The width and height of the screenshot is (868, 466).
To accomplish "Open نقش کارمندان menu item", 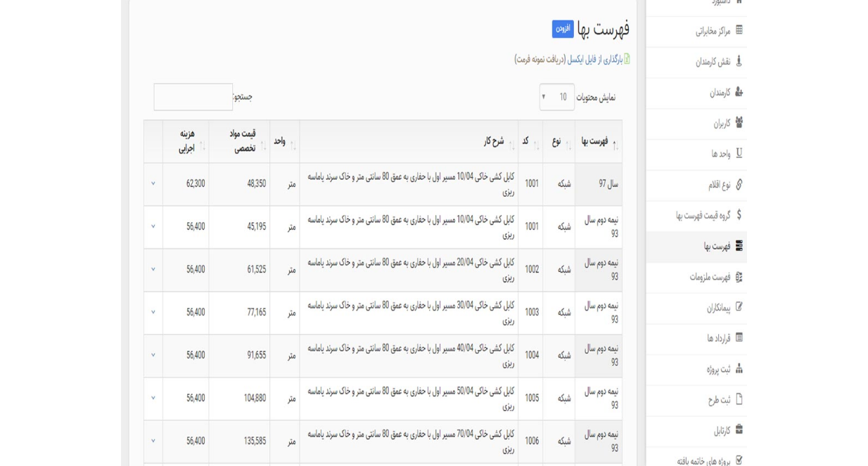I will tap(696, 62).
